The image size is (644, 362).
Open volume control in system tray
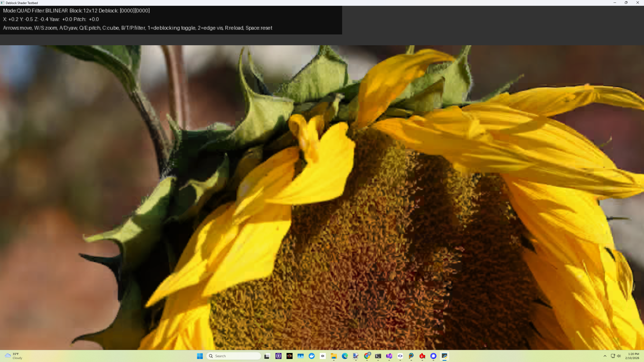(619, 356)
